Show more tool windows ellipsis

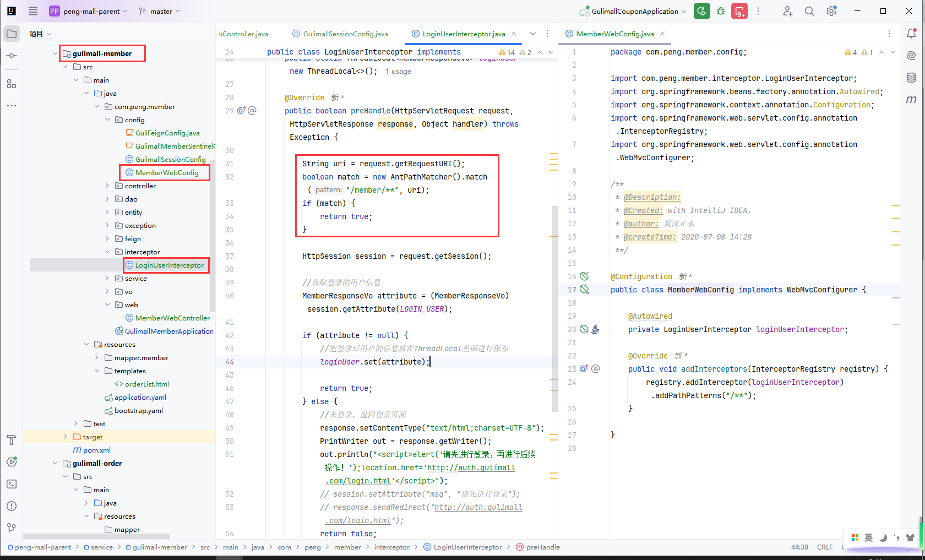point(12,105)
